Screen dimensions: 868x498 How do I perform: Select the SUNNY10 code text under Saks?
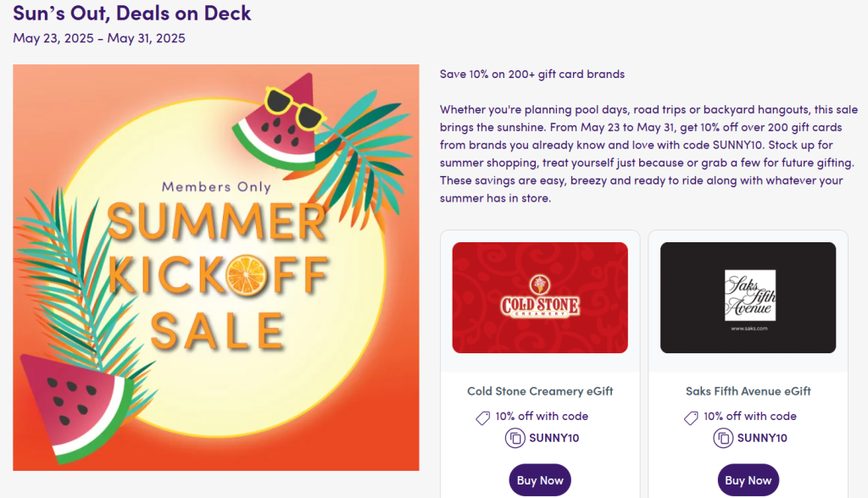click(762, 438)
